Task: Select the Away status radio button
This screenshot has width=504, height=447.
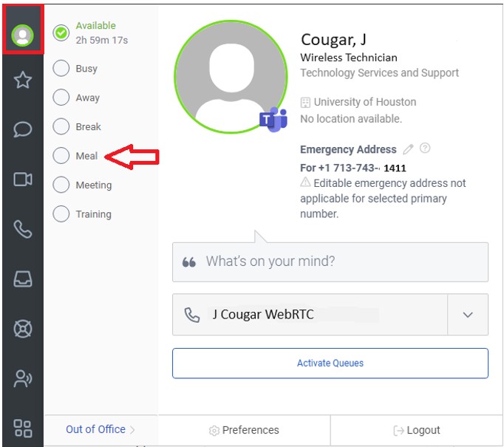Action: coord(61,98)
